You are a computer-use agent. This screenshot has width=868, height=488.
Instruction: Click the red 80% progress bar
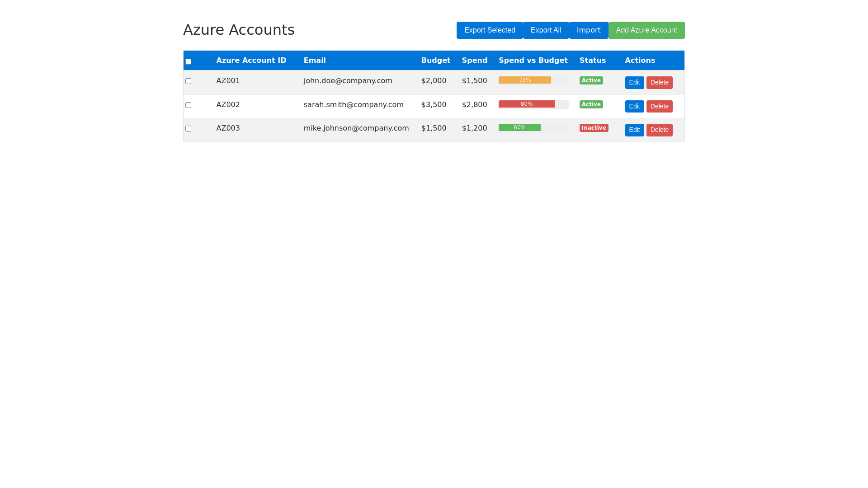click(x=526, y=104)
